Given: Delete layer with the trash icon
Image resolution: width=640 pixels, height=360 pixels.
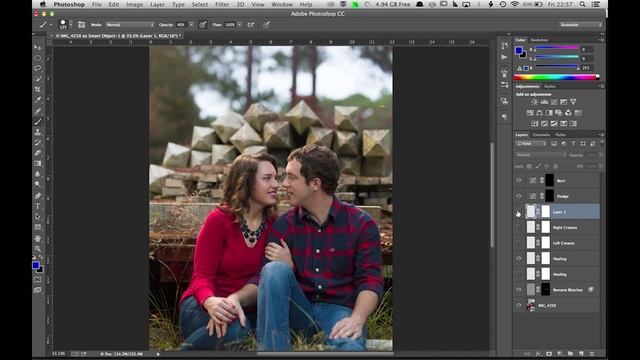Looking at the screenshot, I should coord(592,354).
